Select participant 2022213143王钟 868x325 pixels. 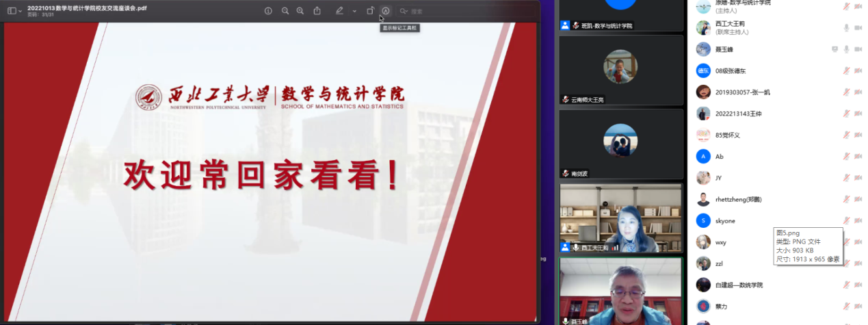778,114
